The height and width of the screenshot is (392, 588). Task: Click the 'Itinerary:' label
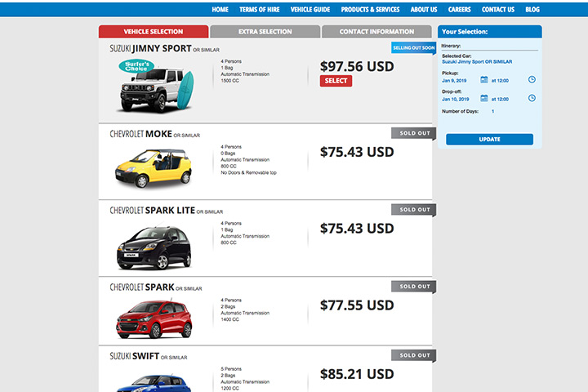pyautogui.click(x=451, y=46)
